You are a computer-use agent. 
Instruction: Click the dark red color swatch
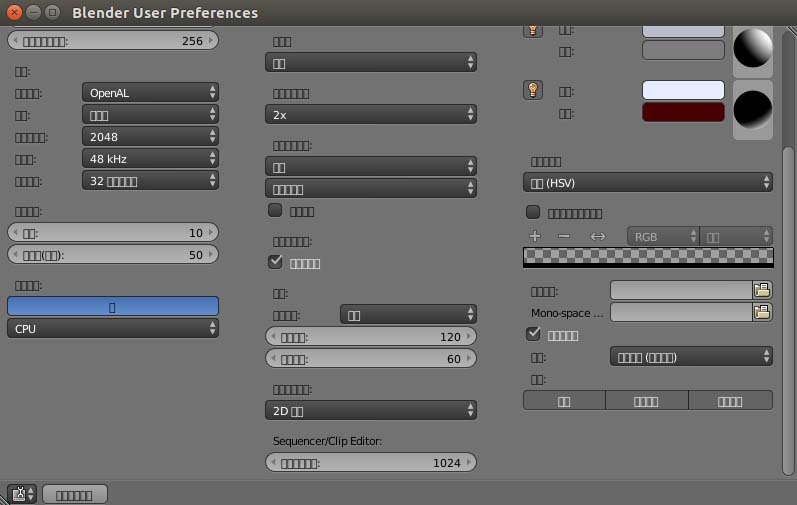(x=683, y=112)
